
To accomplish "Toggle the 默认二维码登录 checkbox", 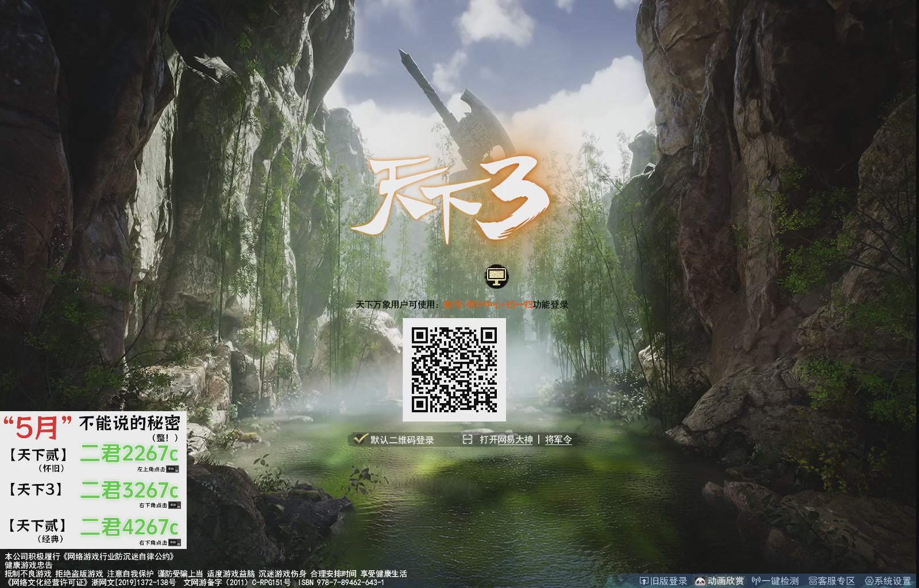I will pyautogui.click(x=361, y=439).
